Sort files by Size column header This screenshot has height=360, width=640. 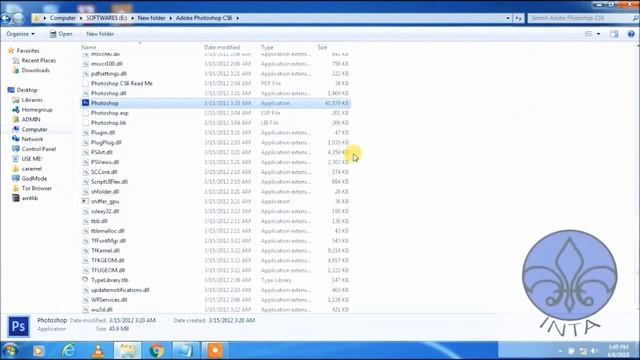coord(322,47)
